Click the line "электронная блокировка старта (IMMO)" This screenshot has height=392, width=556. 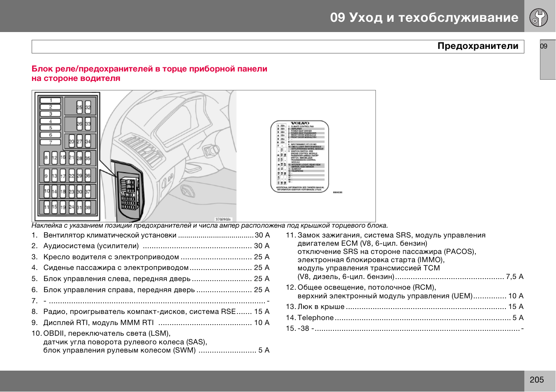click(x=371, y=260)
